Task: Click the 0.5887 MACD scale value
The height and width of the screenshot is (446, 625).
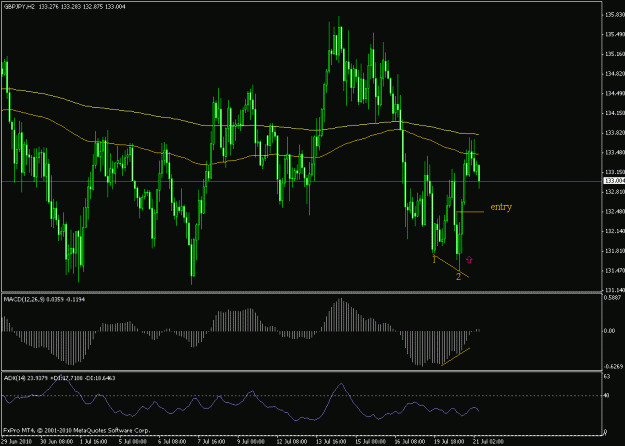Action: coord(613,297)
